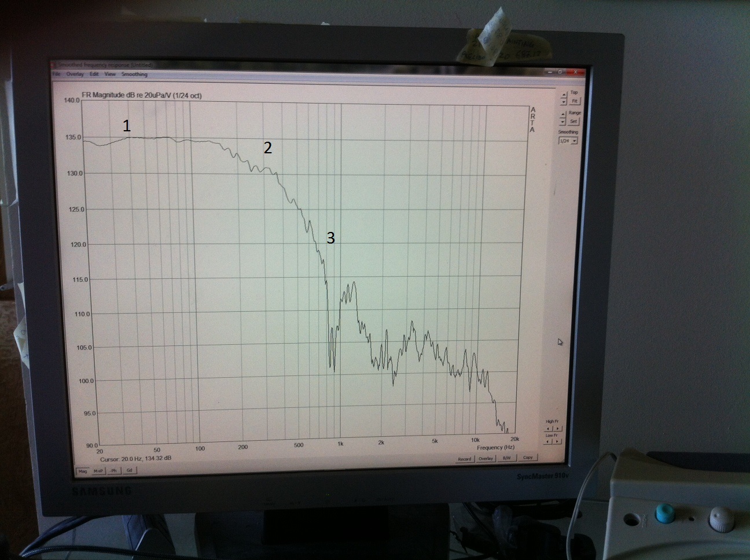750x560 pixels.
Task: Select the Gd group delay tab
Action: point(129,470)
